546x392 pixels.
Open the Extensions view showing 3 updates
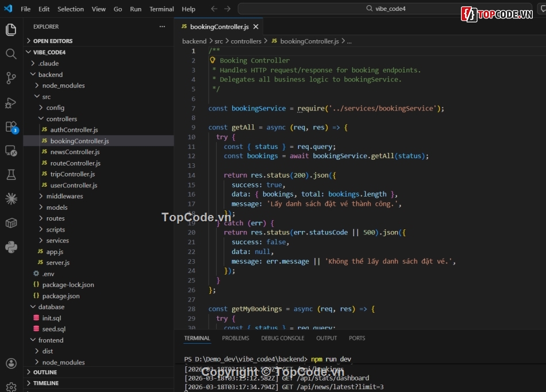pyautogui.click(x=11, y=126)
